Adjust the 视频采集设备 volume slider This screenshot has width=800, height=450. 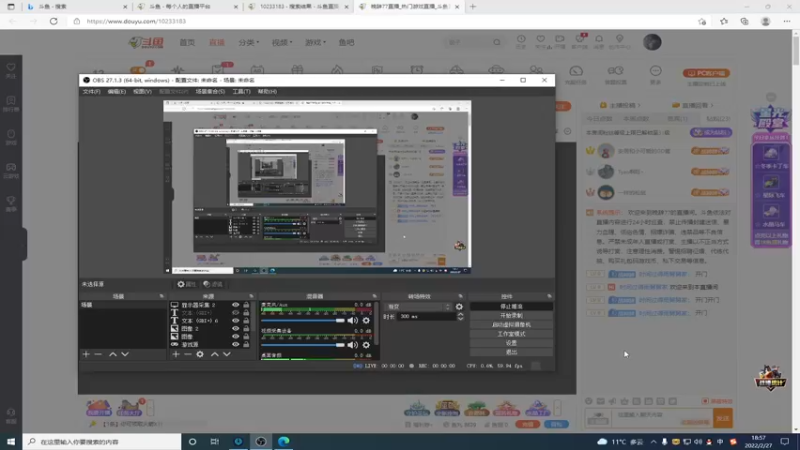pyautogui.click(x=303, y=345)
